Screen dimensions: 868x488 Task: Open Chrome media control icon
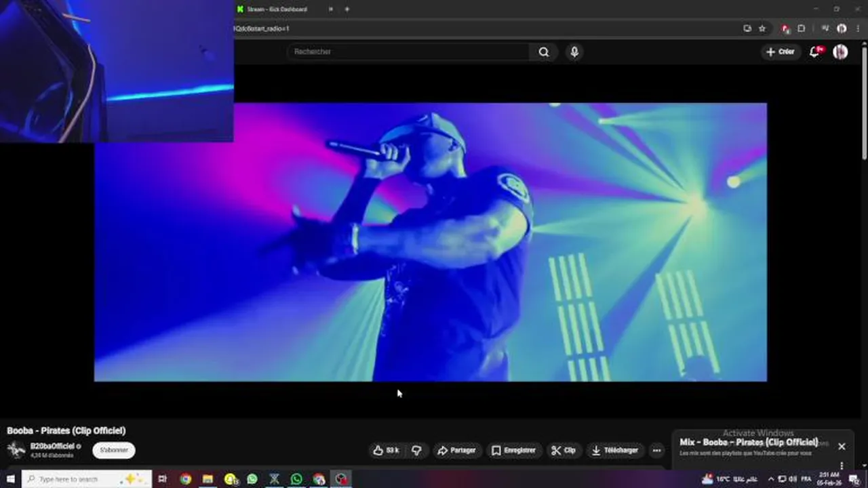coord(825,28)
